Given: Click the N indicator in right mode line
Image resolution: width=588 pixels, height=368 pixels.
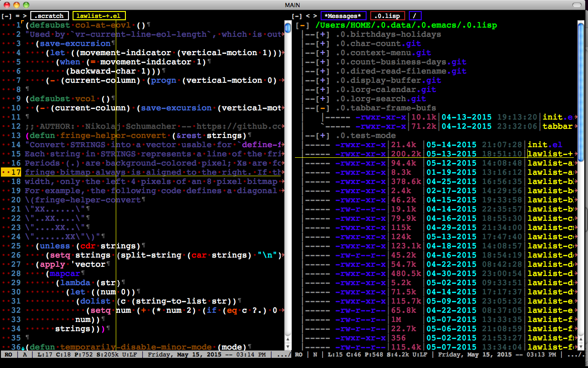Looking at the screenshot, I should point(315,355).
